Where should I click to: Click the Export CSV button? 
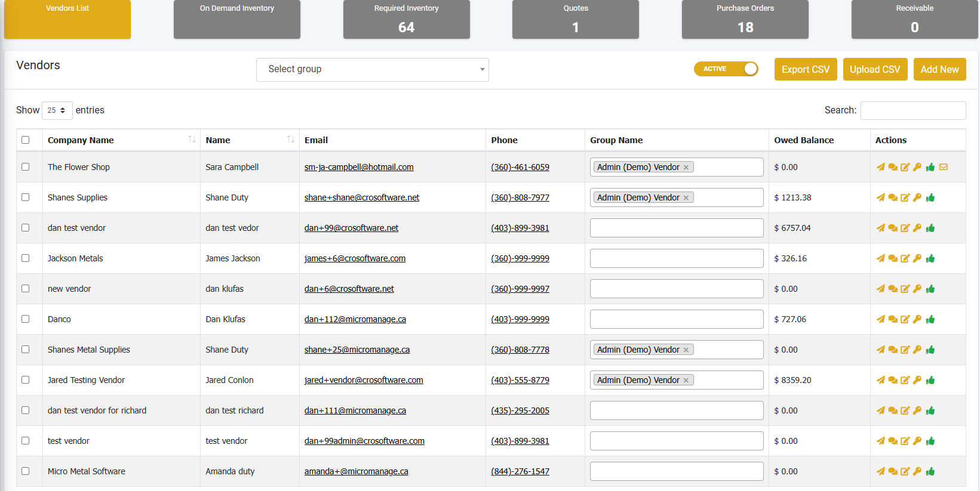click(805, 69)
